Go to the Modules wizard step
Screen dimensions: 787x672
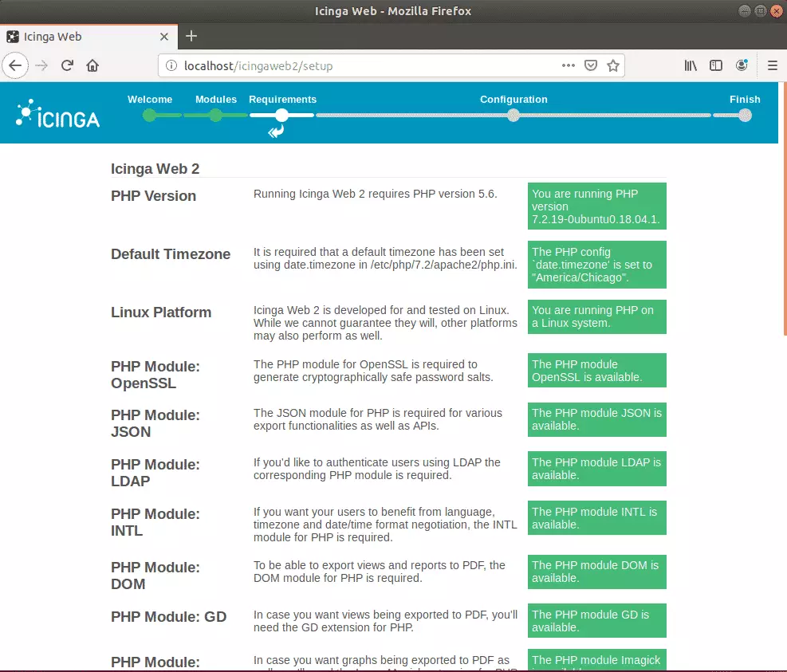(x=216, y=116)
